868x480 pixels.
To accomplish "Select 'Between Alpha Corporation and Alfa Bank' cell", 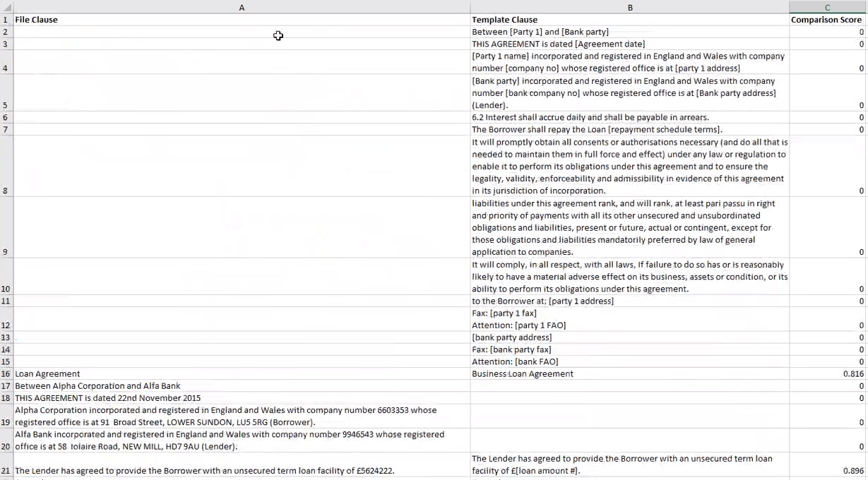I will tap(98, 386).
